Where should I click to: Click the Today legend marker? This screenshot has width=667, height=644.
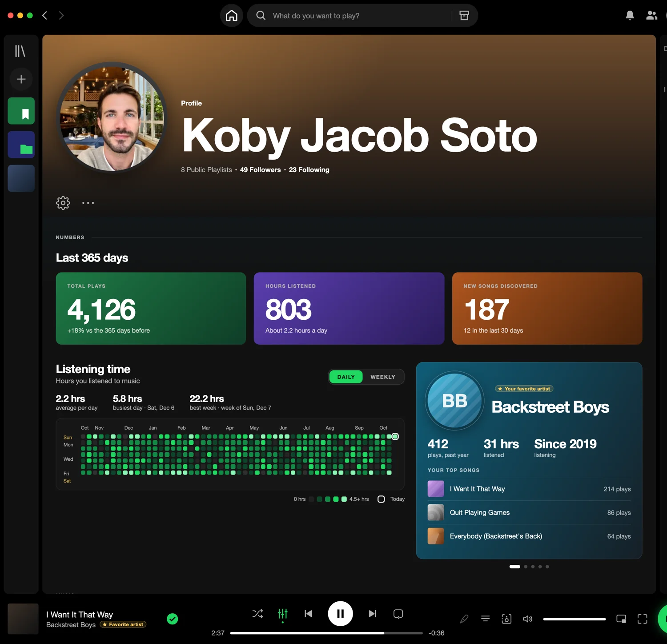[x=381, y=499]
